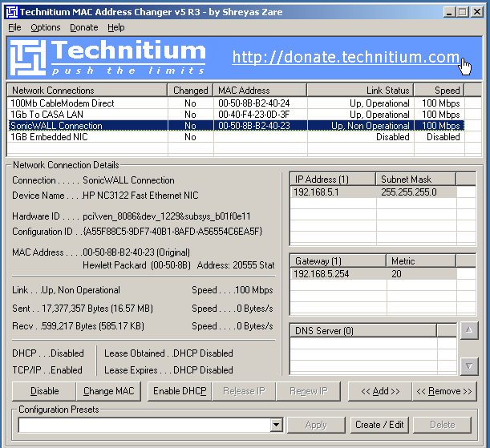This screenshot has width=490, height=448.
Task: Click the metric value 20
Action: click(x=396, y=274)
